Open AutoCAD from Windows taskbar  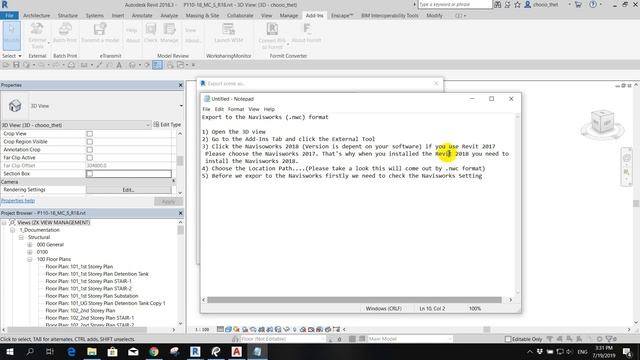pos(236,351)
